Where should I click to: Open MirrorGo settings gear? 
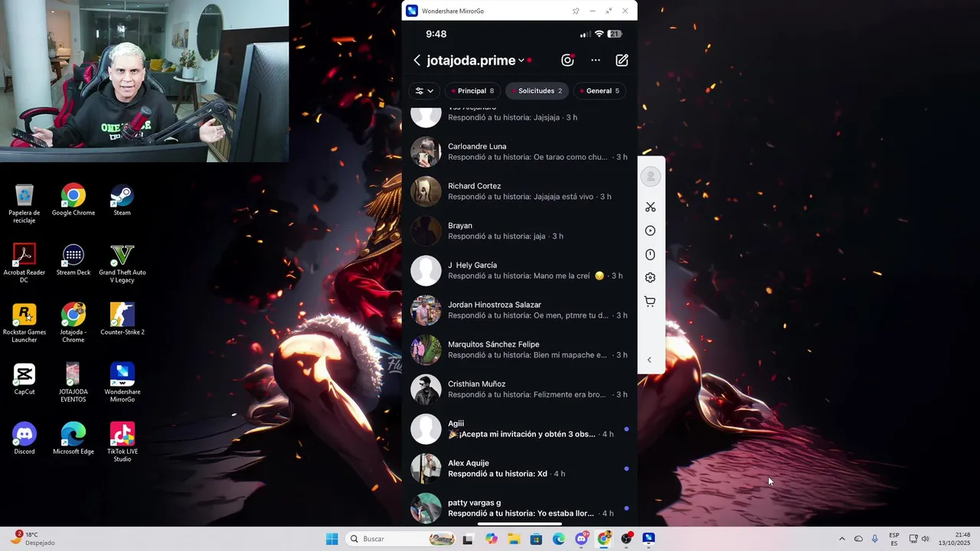[650, 278]
